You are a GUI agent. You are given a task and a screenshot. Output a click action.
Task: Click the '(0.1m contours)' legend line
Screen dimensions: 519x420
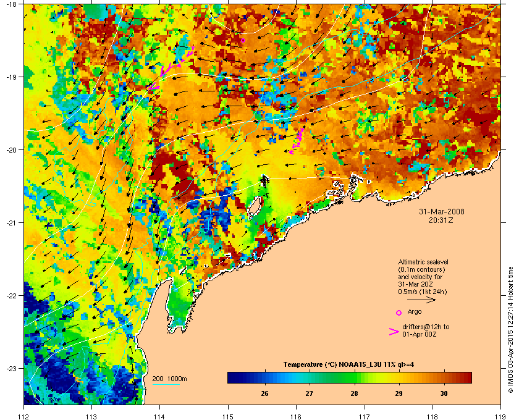[x=421, y=269]
